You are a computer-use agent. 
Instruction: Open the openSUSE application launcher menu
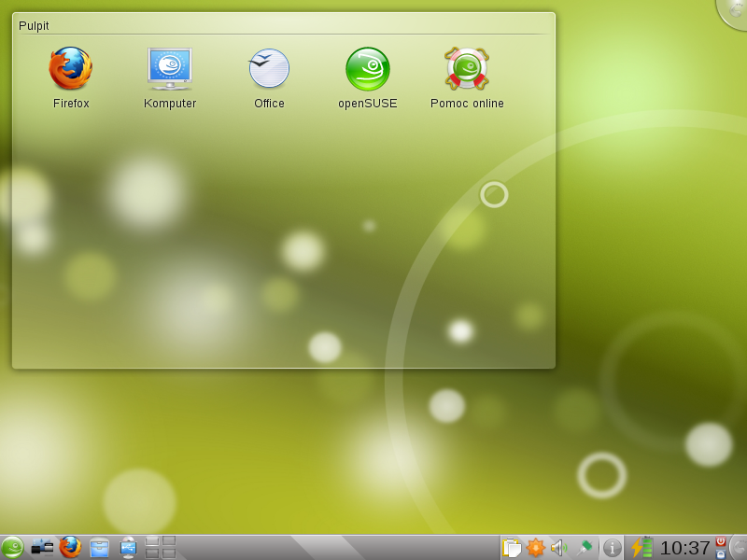pos(12,548)
